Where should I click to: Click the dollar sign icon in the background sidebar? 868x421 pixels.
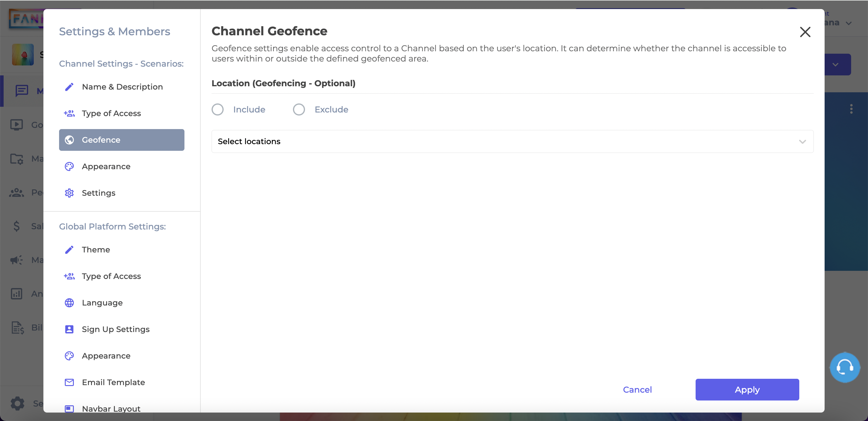click(x=17, y=226)
